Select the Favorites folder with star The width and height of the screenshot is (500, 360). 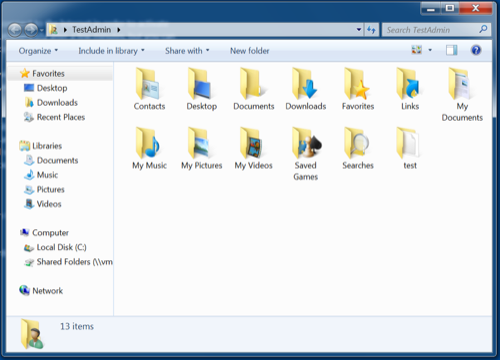click(357, 83)
